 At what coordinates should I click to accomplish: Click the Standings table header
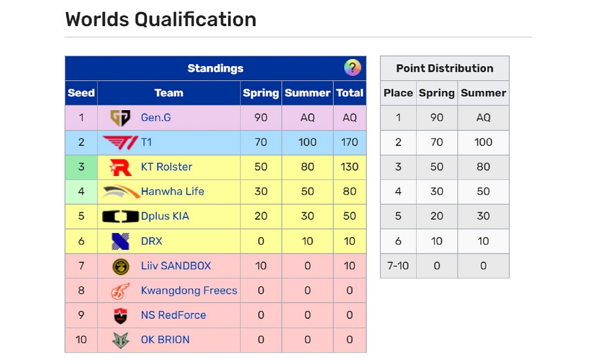pyautogui.click(x=215, y=68)
